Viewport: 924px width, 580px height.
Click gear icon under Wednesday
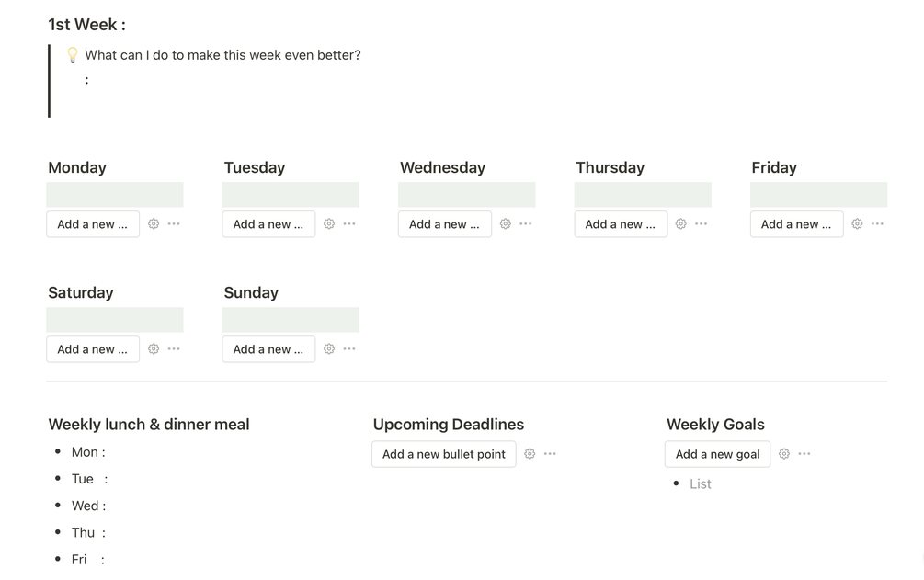(506, 224)
